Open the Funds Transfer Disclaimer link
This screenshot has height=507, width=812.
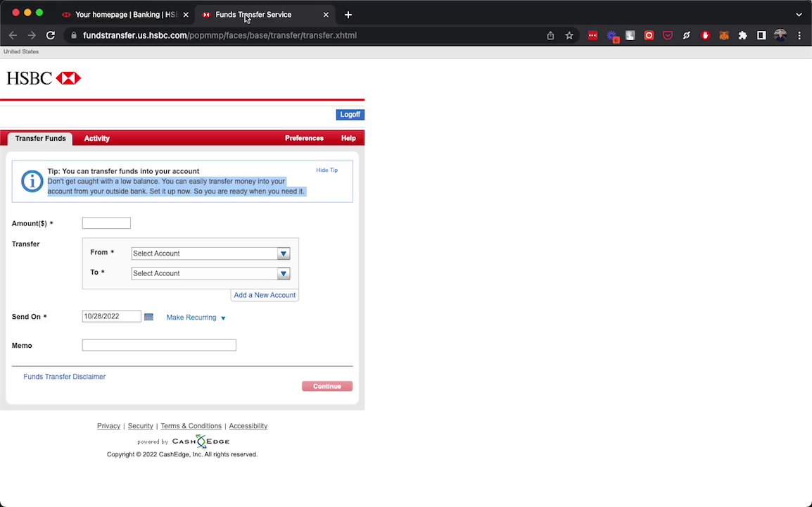point(64,377)
